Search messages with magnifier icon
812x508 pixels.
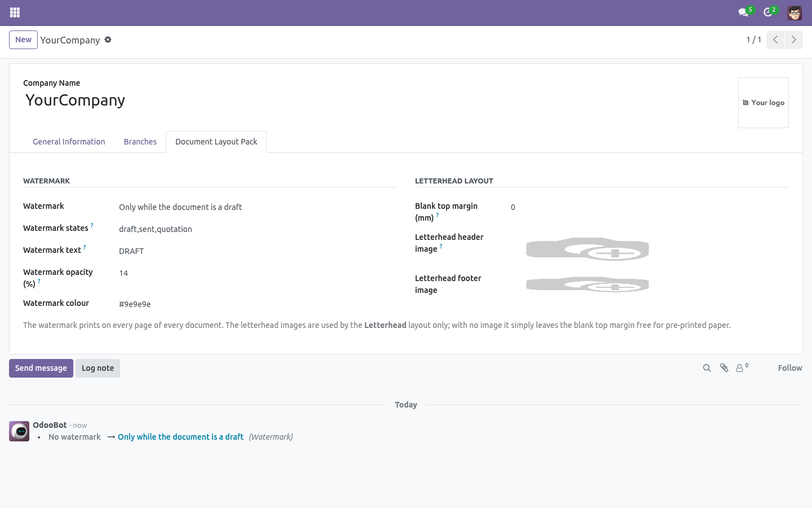point(707,368)
